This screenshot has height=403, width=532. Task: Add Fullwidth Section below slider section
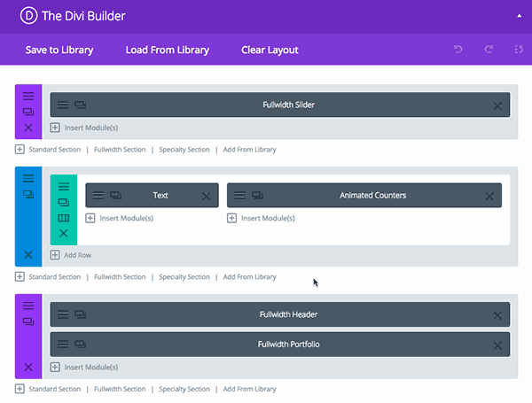coord(120,150)
